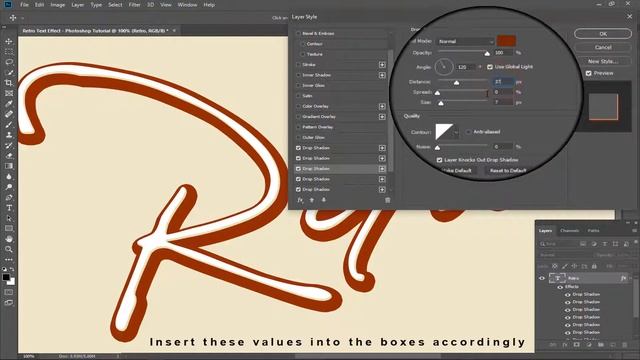Screen dimensions: 640x360
Task: Click the Lock All icon in Layers panel
Action: [x=594, y=266]
